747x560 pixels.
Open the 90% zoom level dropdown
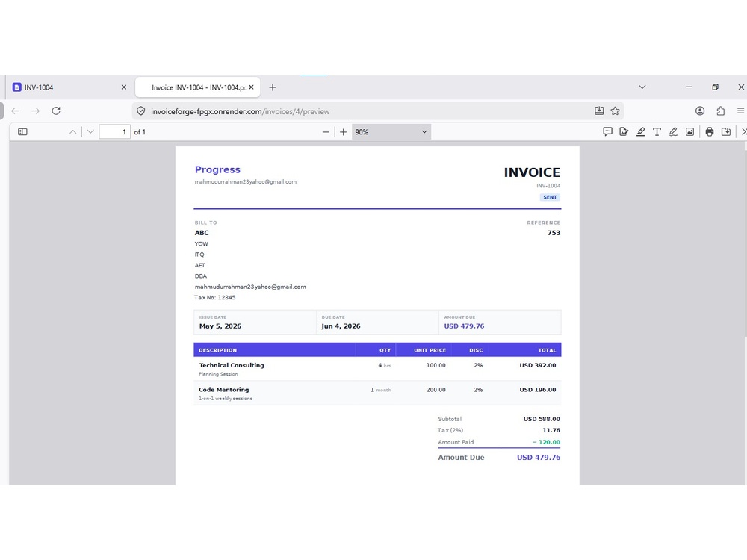point(391,132)
